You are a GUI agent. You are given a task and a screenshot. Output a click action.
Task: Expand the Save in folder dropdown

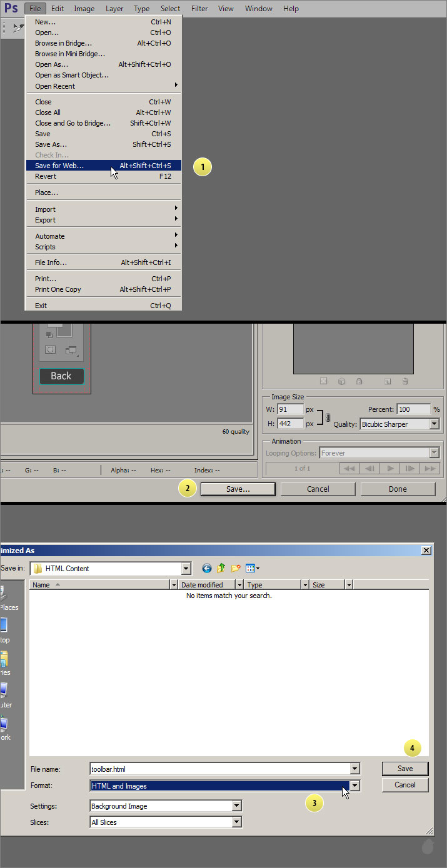coord(186,569)
